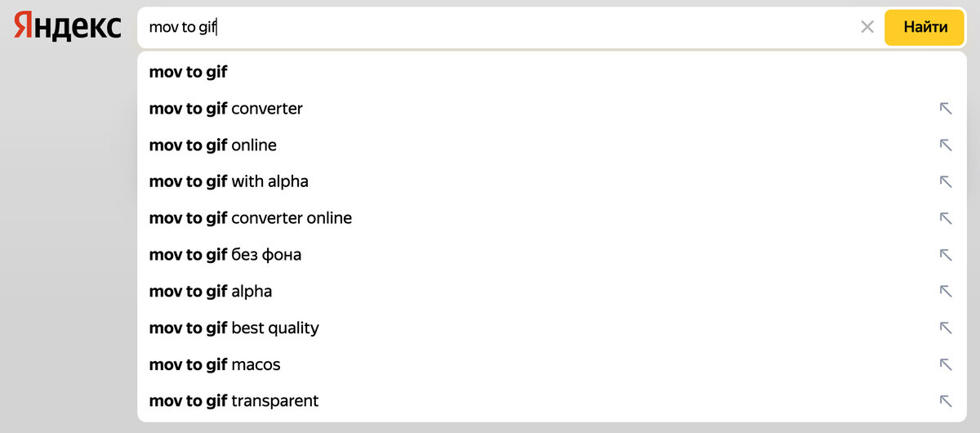Viewport: 980px width, 433px height.
Task: Select 'mov to gif with alpha' suggestion
Action: pyautogui.click(x=229, y=181)
